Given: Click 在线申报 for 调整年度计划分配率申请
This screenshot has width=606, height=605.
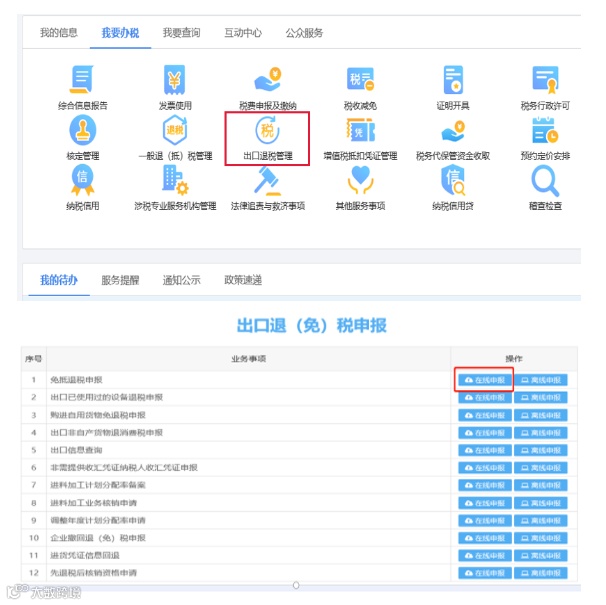Looking at the screenshot, I should pos(485,520).
